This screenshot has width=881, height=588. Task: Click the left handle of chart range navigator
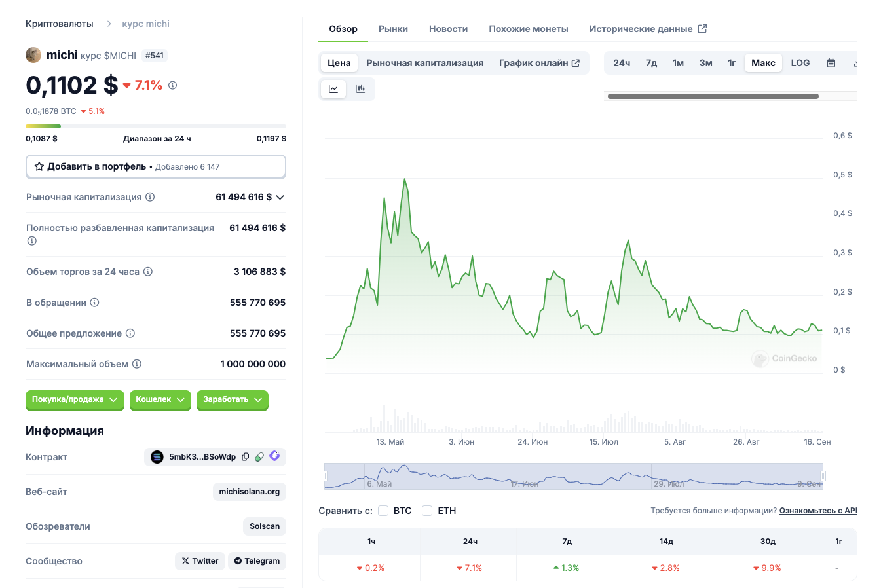tap(324, 476)
